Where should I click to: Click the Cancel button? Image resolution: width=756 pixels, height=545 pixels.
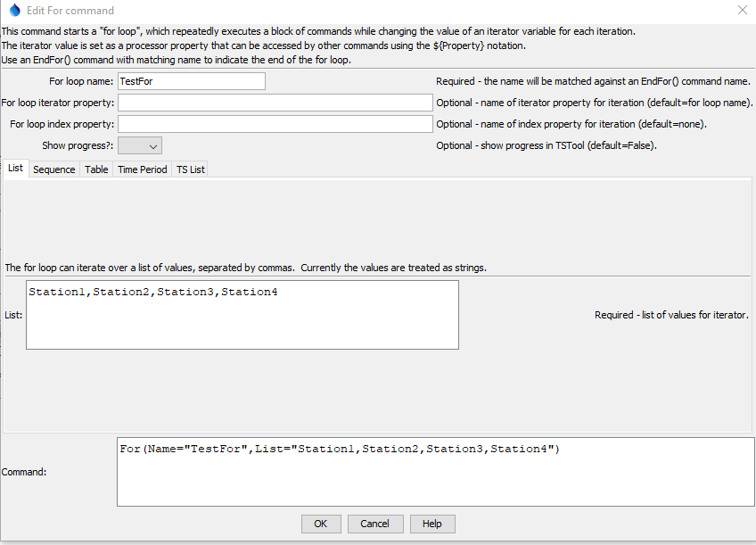[x=375, y=524]
